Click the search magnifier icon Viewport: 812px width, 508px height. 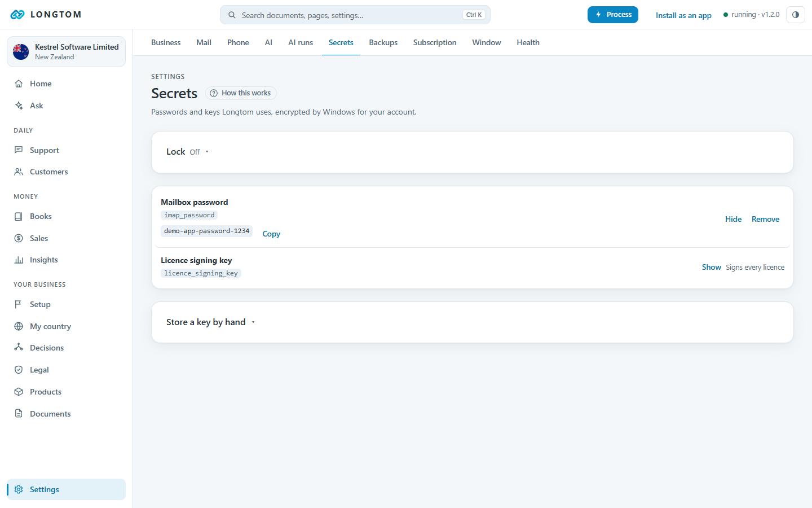pyautogui.click(x=232, y=15)
